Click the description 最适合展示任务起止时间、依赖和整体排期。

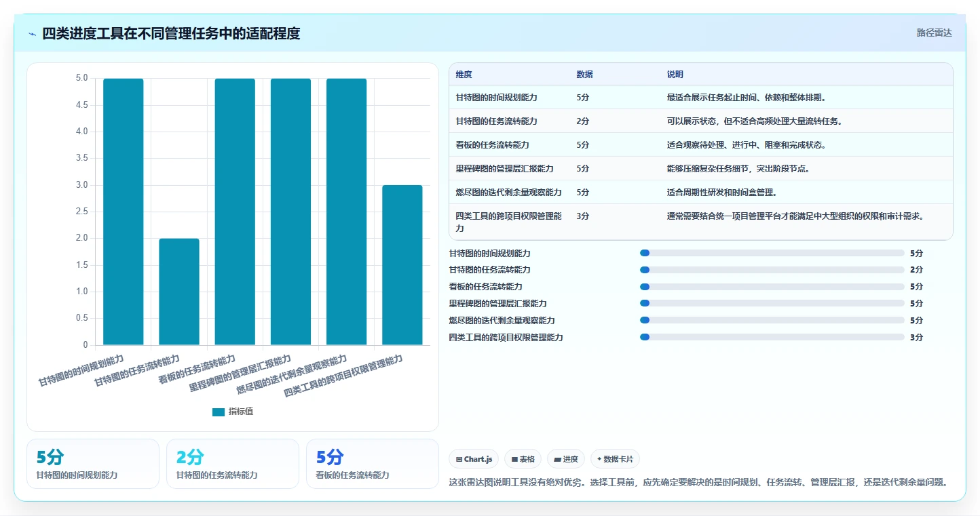point(747,98)
